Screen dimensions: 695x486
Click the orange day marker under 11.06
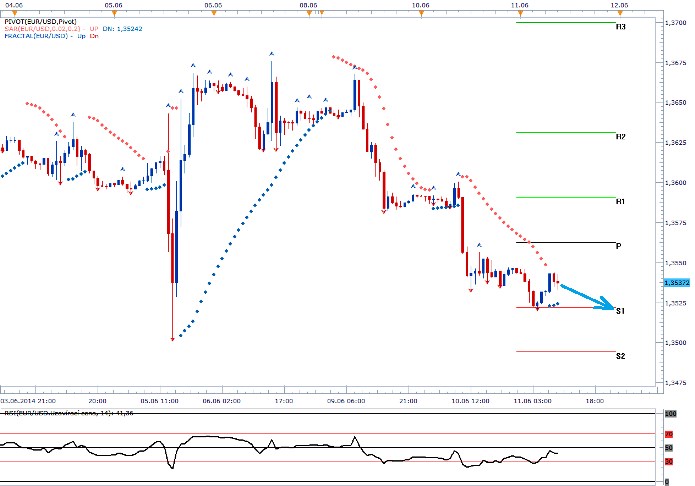click(520, 13)
